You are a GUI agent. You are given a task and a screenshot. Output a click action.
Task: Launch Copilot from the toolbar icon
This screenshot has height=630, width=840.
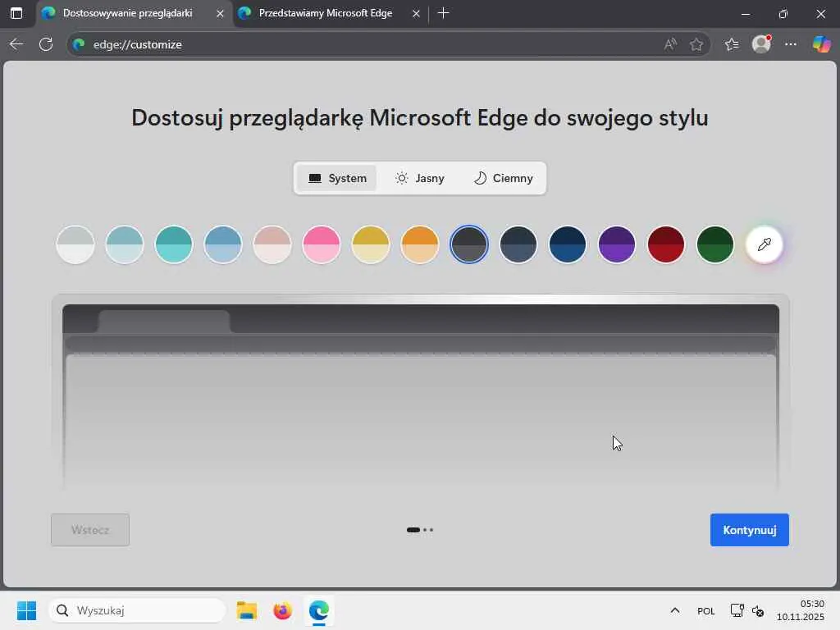pyautogui.click(x=821, y=44)
